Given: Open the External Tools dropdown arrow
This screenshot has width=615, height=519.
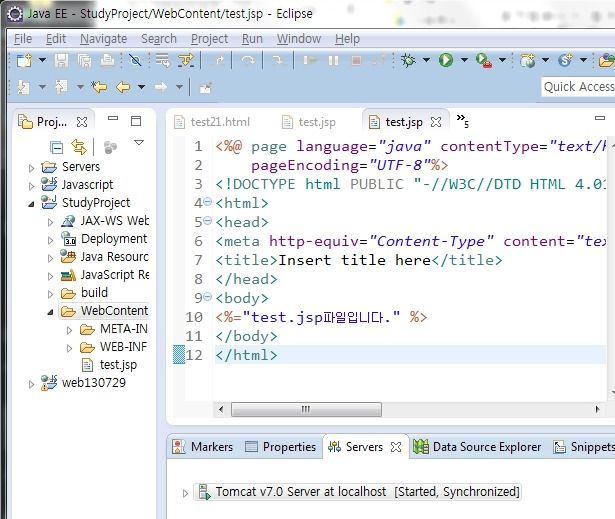Looking at the screenshot, I should point(502,60).
